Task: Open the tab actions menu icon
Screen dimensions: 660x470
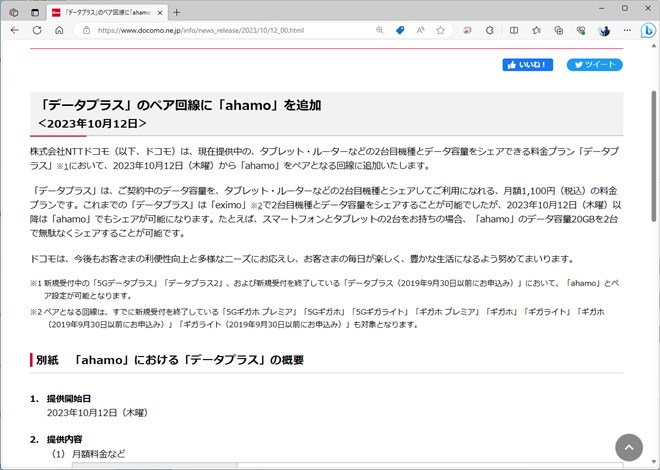Action: 35,13
